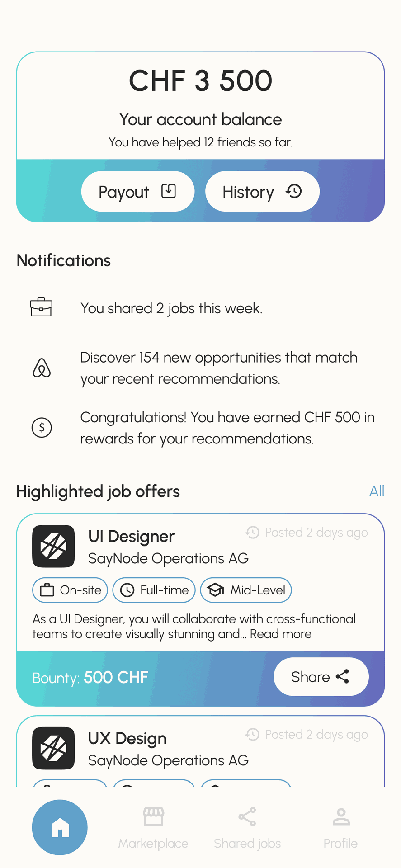View All highlighted job offers

point(377,491)
